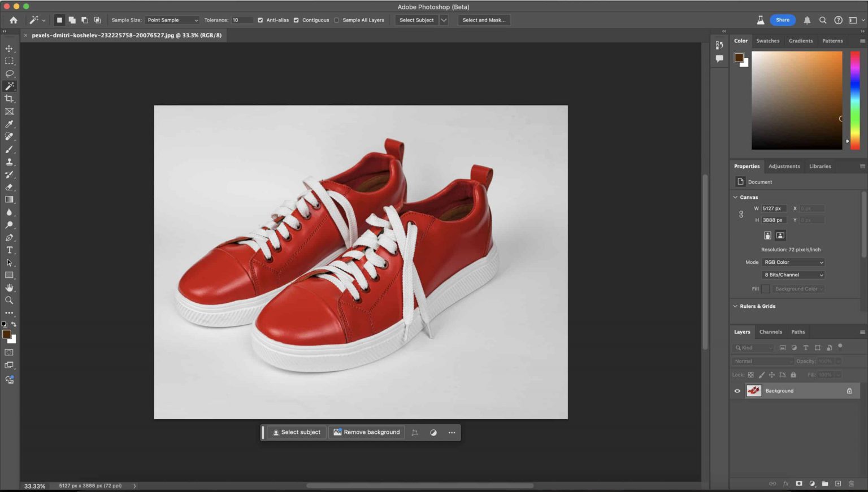The image size is (868, 492).
Task: Click the Select and Mask button
Action: click(x=484, y=20)
